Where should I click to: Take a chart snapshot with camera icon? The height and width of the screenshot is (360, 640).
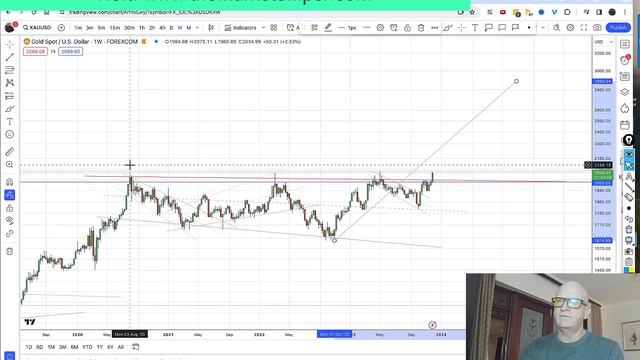coord(597,28)
